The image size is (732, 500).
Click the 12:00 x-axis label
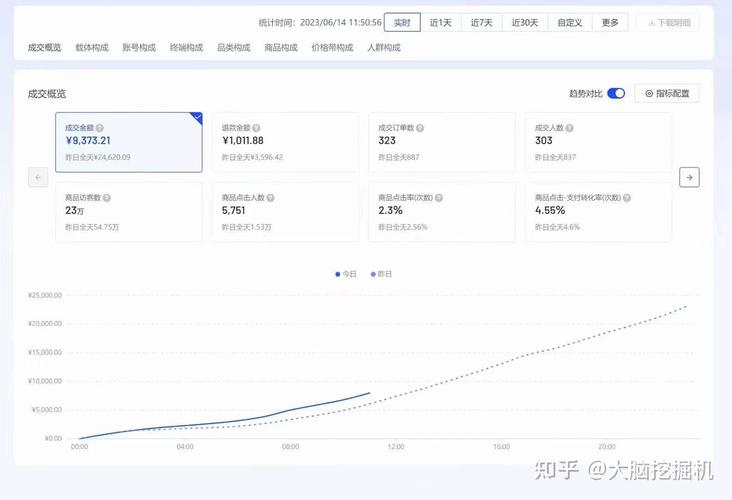click(396, 447)
